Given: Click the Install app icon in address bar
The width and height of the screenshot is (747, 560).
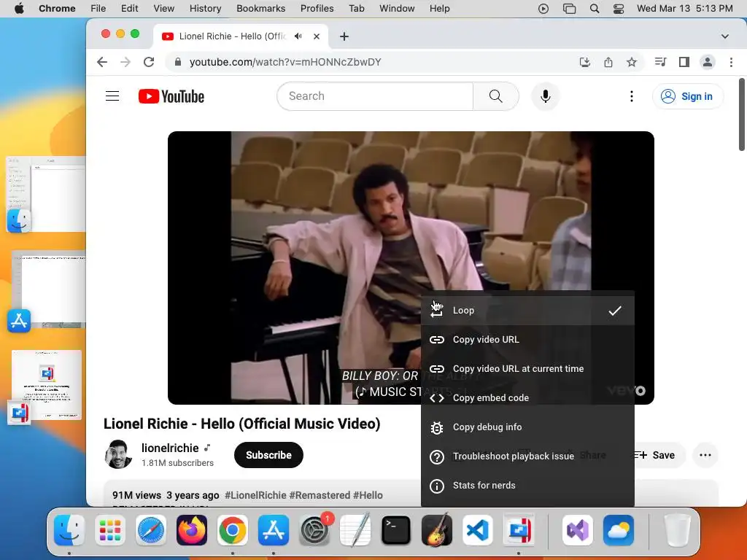Looking at the screenshot, I should click(x=584, y=62).
